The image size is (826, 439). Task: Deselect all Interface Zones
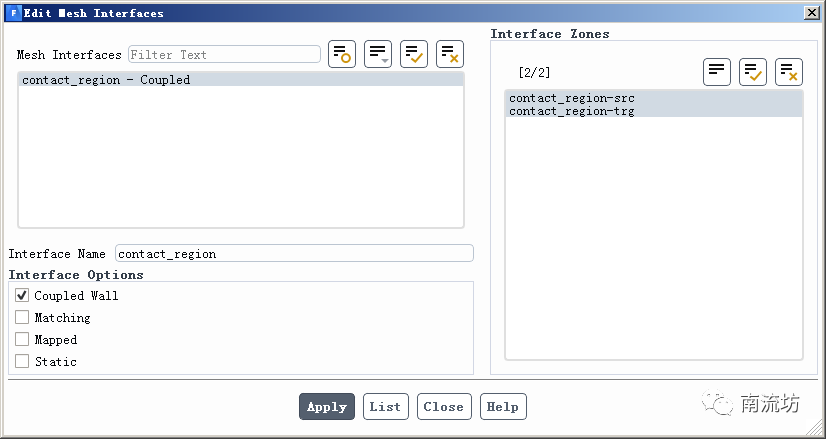point(789,72)
